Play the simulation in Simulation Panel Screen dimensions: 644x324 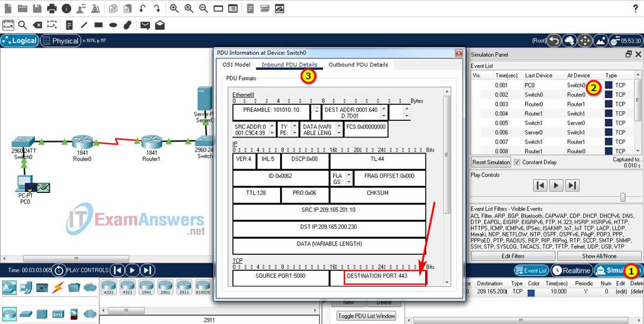point(556,185)
